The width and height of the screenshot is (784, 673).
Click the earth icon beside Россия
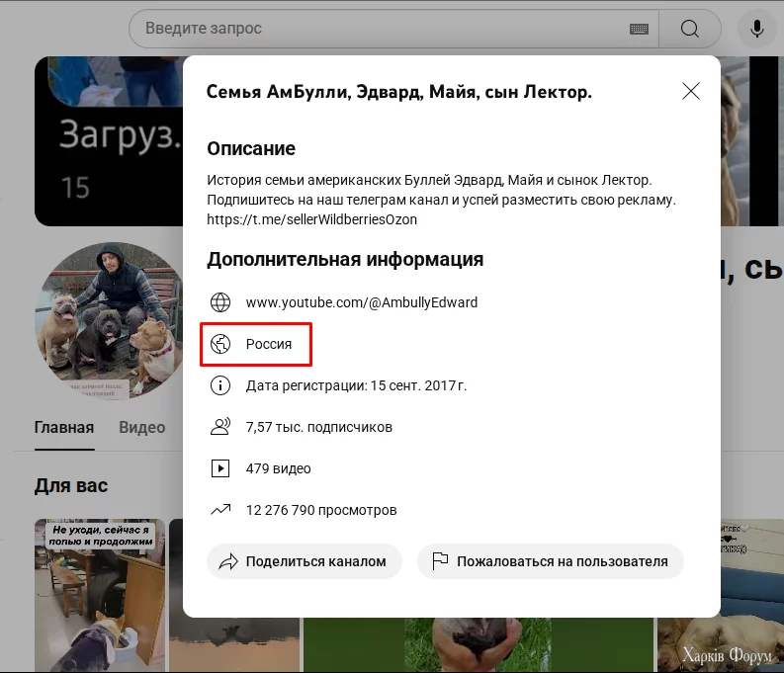tap(220, 344)
